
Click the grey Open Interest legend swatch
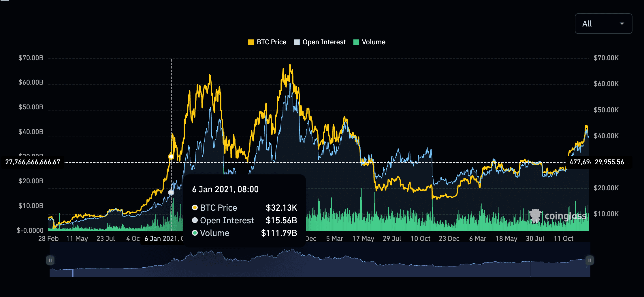pos(297,42)
